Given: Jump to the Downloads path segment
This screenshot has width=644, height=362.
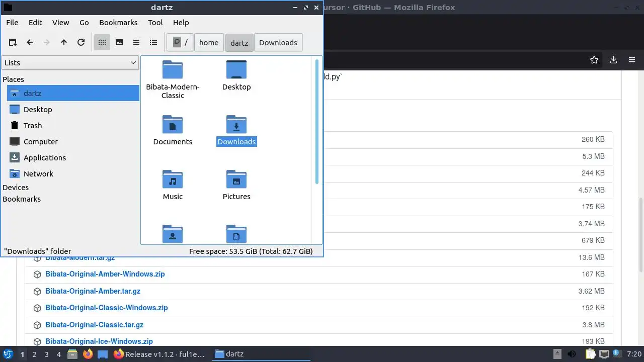Looking at the screenshot, I should (278, 42).
